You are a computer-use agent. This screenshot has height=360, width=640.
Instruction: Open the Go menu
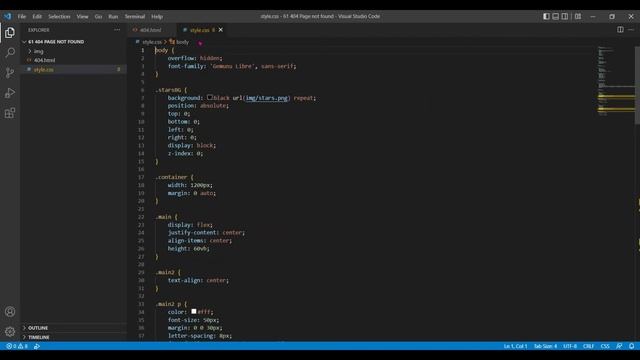[x=98, y=16]
